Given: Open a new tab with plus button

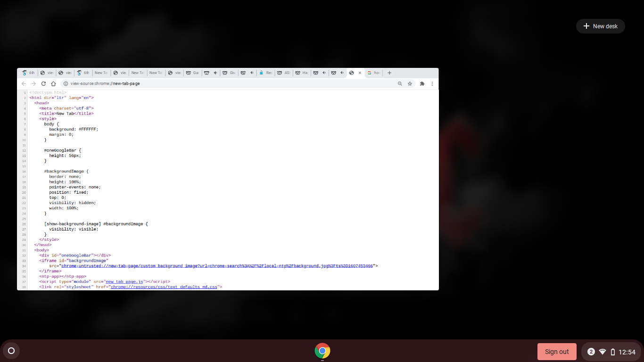Looking at the screenshot, I should [389, 73].
